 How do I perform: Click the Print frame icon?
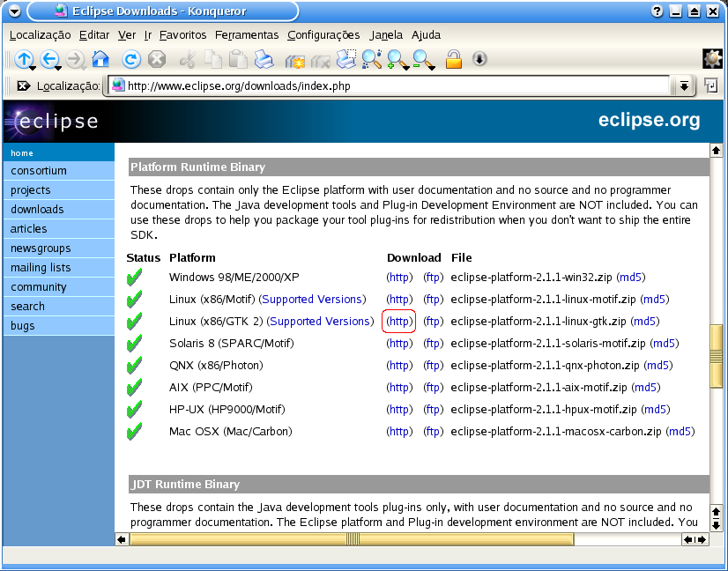(345, 59)
